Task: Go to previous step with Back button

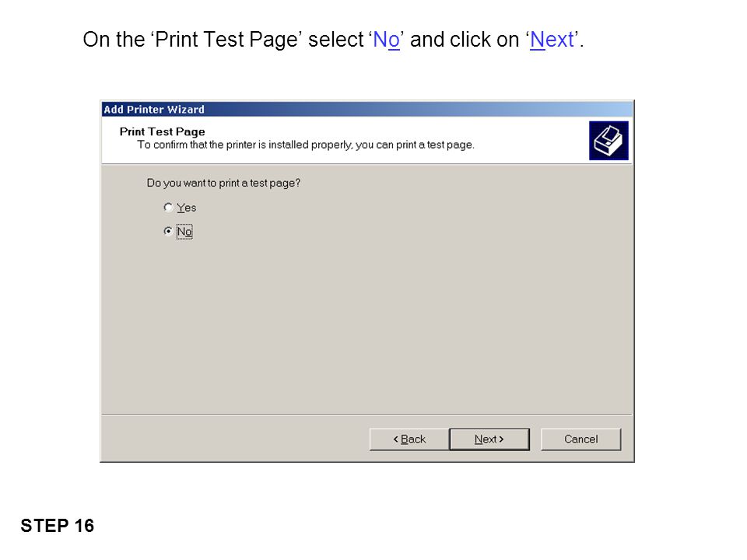Action: pyautogui.click(x=409, y=439)
